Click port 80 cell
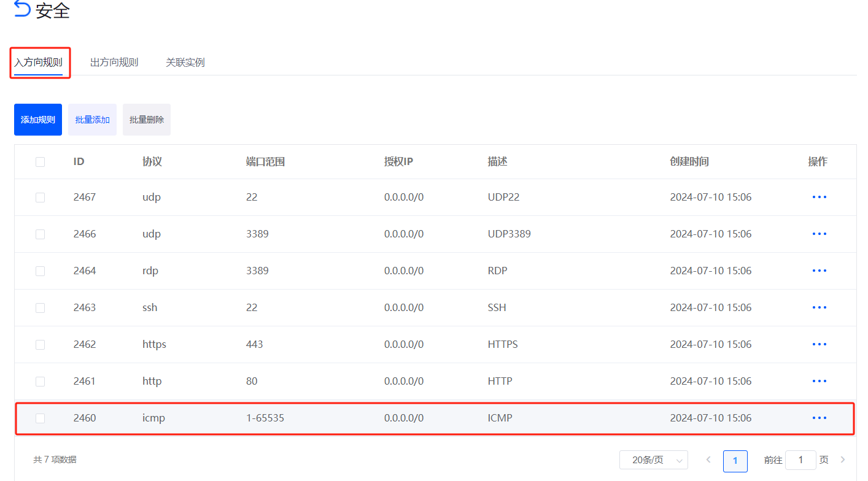Viewport: 868px width, 481px height. point(252,381)
